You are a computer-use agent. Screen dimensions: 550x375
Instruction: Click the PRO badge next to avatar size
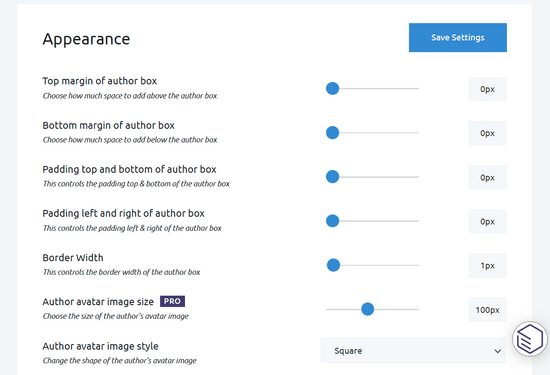pos(173,301)
